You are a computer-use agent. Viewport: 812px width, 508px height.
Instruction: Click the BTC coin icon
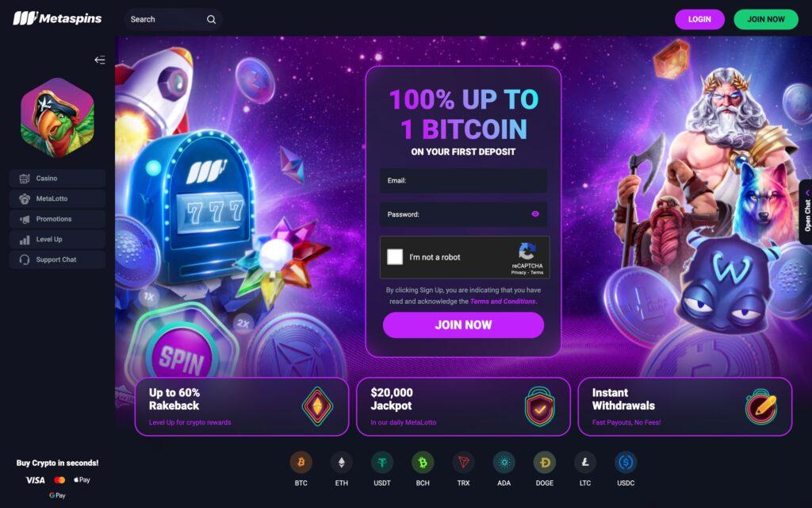(x=301, y=462)
